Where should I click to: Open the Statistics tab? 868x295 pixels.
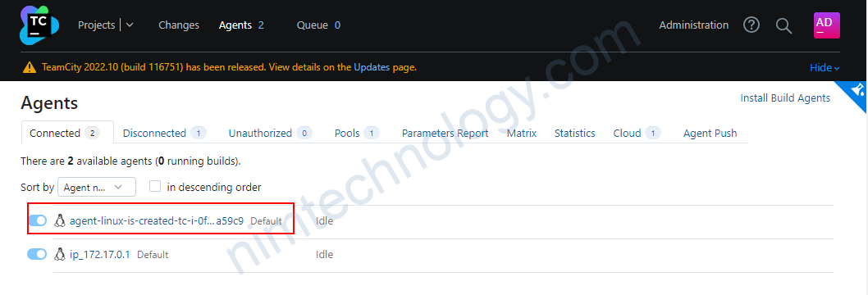pyautogui.click(x=575, y=133)
